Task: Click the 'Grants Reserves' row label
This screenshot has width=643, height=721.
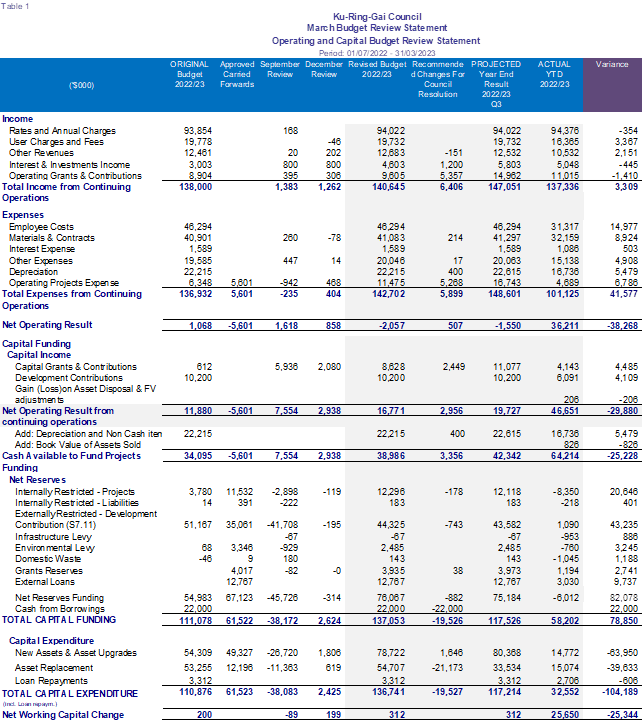Action: pos(49,571)
